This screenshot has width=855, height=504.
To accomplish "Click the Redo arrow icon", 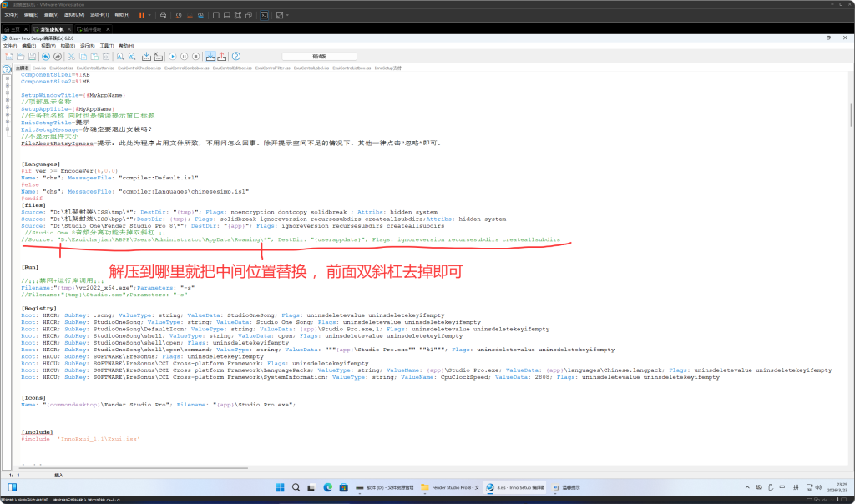I will pyautogui.click(x=58, y=56).
